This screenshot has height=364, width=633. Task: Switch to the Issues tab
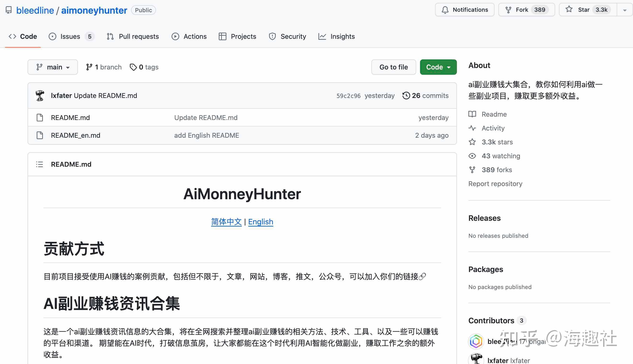(70, 36)
